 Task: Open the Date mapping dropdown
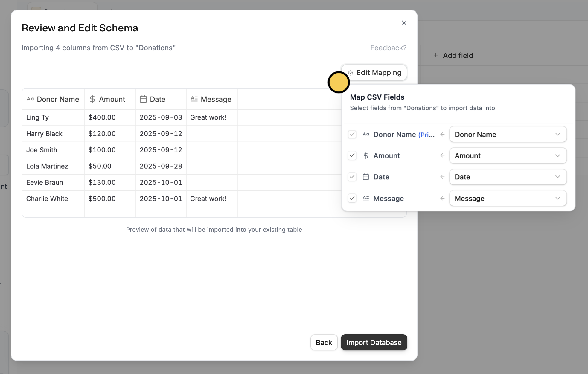click(x=508, y=177)
